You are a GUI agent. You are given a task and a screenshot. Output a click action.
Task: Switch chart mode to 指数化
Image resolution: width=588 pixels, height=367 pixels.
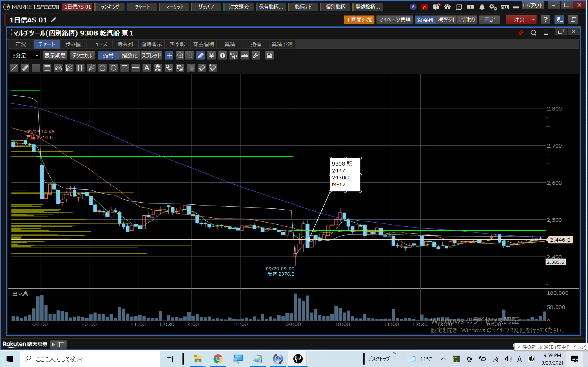coord(129,56)
